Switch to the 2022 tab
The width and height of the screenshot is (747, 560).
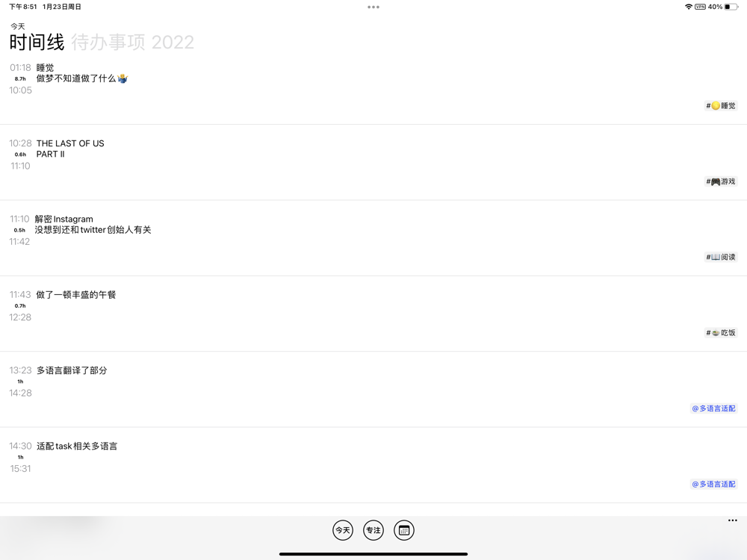pyautogui.click(x=173, y=43)
